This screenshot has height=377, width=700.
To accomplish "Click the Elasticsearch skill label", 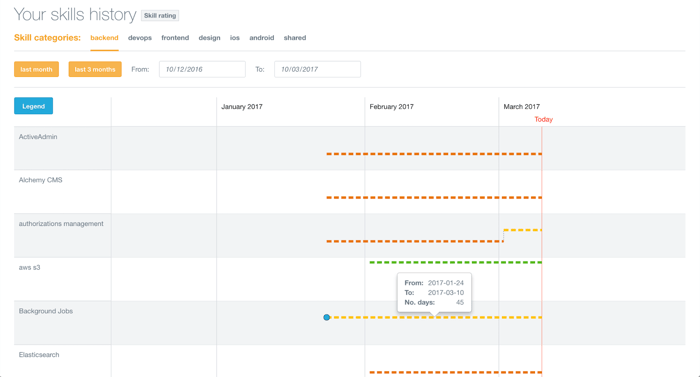I will (39, 355).
